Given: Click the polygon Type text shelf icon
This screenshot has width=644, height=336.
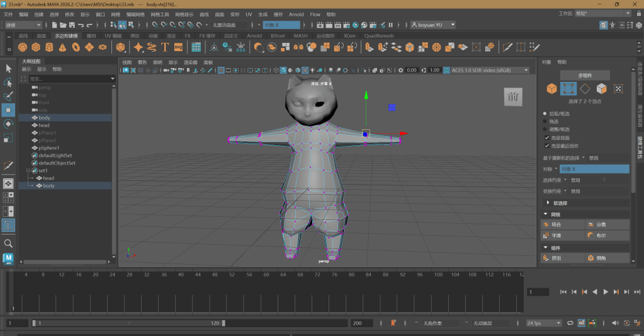Looking at the screenshot, I should coord(165,47).
